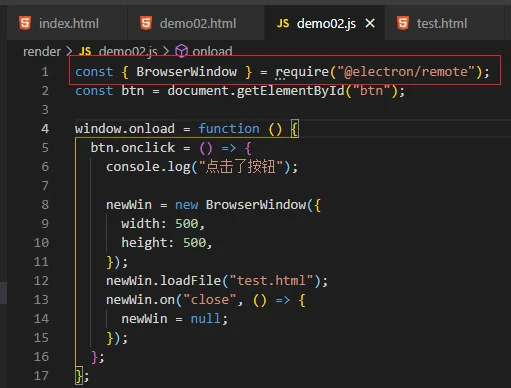Click the HTML5 icon on demo02.html tab
Screen dimensions: 511x388
click(146, 23)
